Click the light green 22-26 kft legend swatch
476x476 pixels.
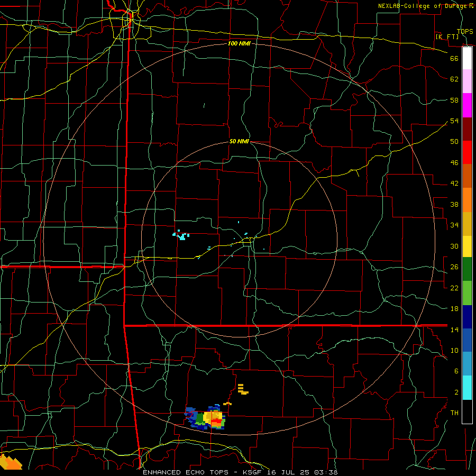point(467,293)
